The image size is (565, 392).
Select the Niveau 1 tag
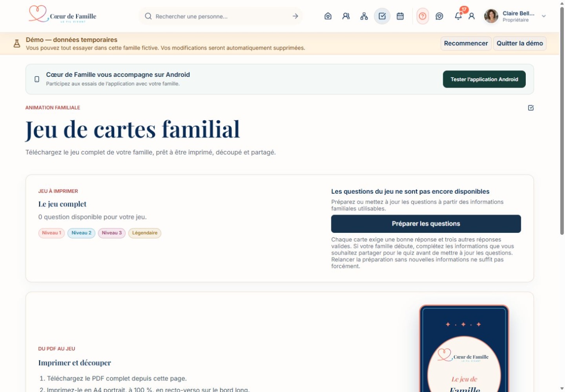click(51, 233)
